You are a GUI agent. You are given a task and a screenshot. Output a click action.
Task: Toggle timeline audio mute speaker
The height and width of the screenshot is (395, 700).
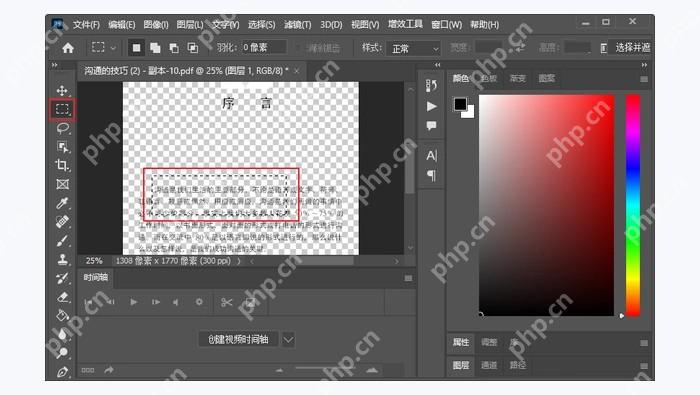point(176,302)
